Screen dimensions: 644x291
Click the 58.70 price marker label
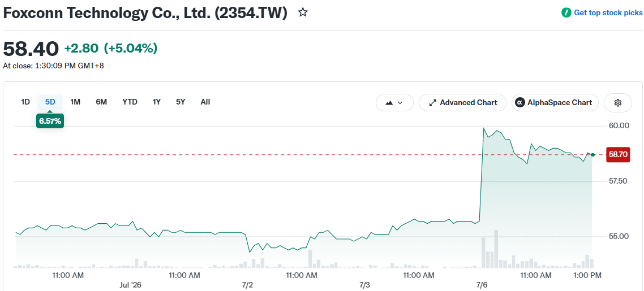(x=618, y=154)
